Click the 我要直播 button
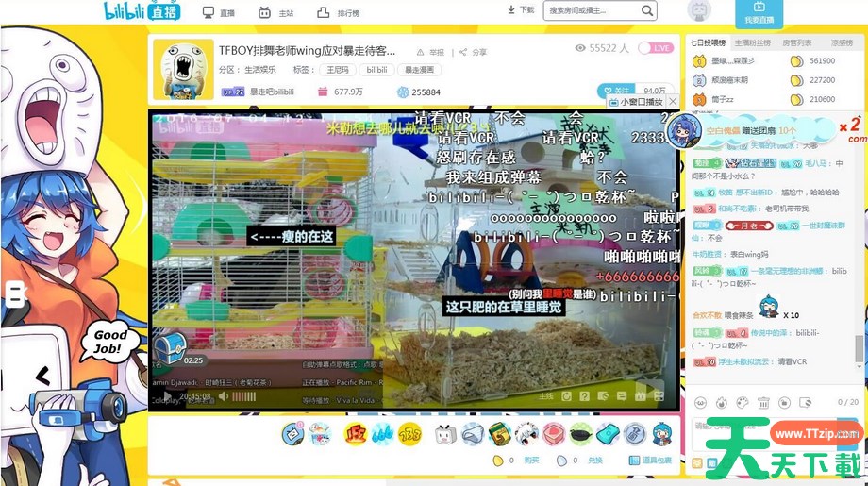This screenshot has width=868, height=486. (x=759, y=13)
